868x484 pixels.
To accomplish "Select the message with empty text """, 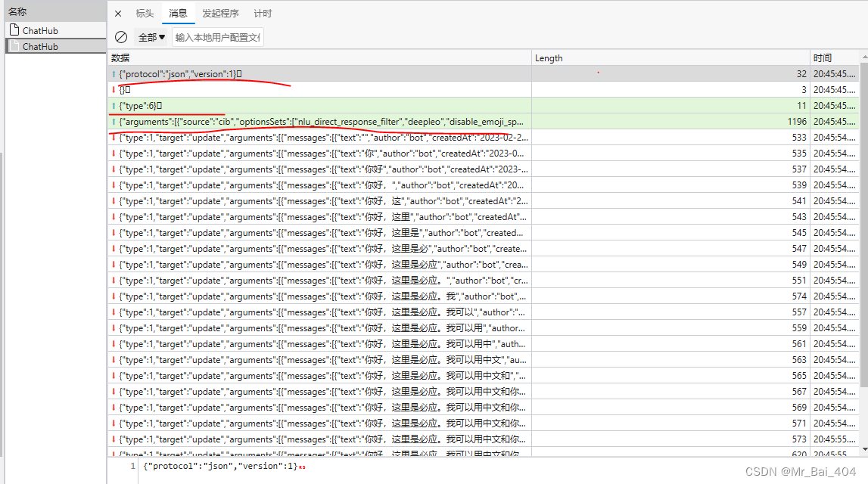I will (484, 137).
